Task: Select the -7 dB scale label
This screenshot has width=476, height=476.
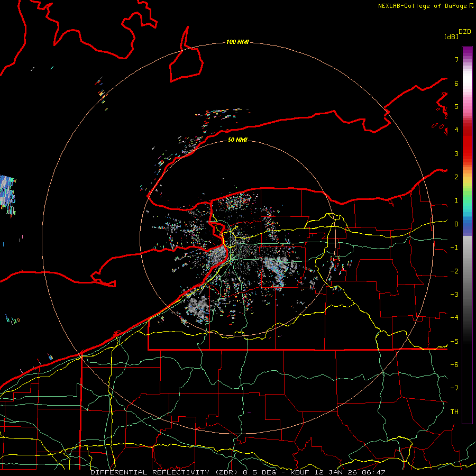Action: (x=454, y=388)
